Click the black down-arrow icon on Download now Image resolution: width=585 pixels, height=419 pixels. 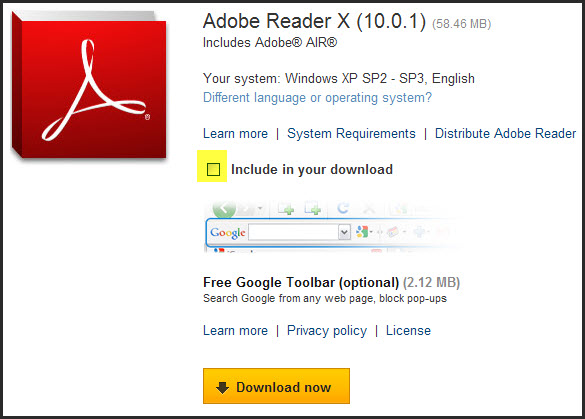(x=222, y=387)
